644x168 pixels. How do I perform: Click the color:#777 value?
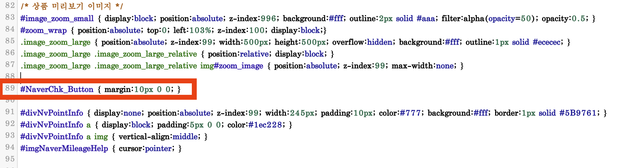point(400,113)
